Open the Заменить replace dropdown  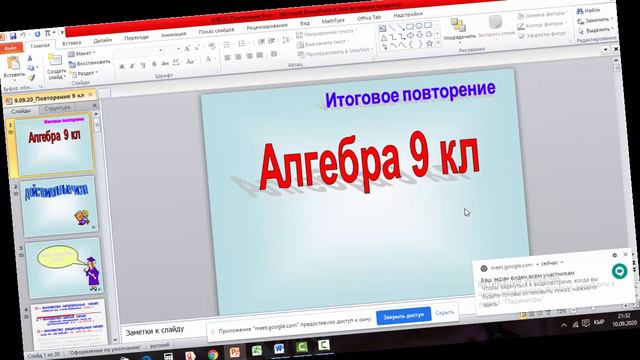(596, 20)
